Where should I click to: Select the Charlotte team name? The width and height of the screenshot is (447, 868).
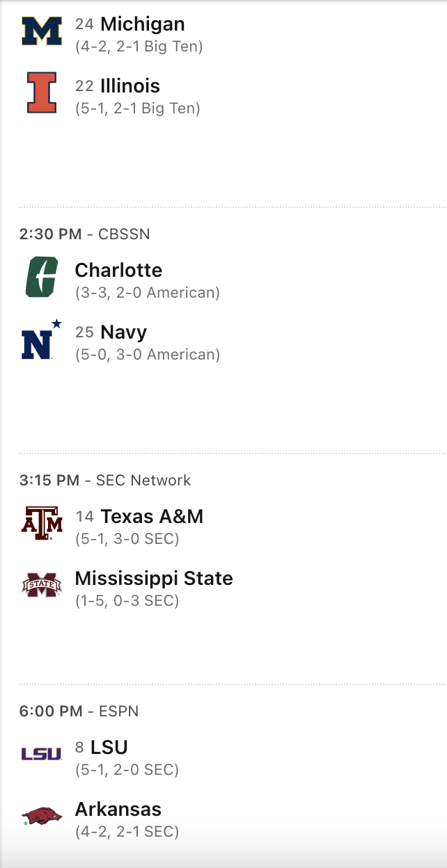pos(118,270)
